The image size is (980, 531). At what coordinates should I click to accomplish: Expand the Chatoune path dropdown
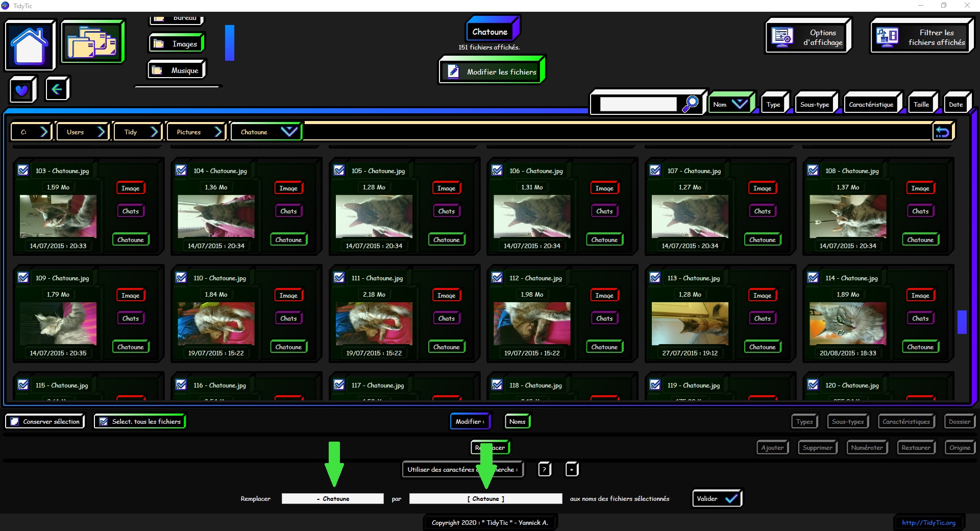tap(289, 132)
